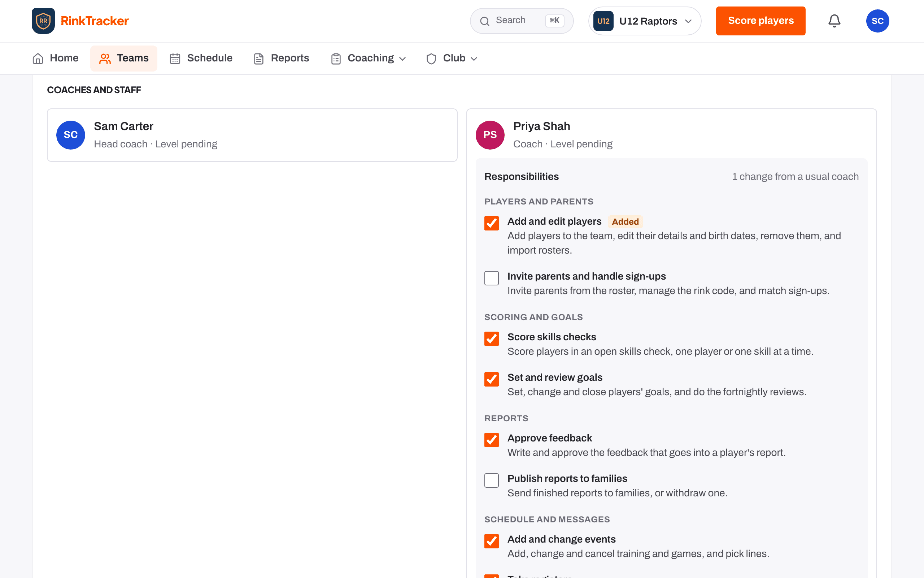Click Priya Shah's PS avatar

pos(490,135)
